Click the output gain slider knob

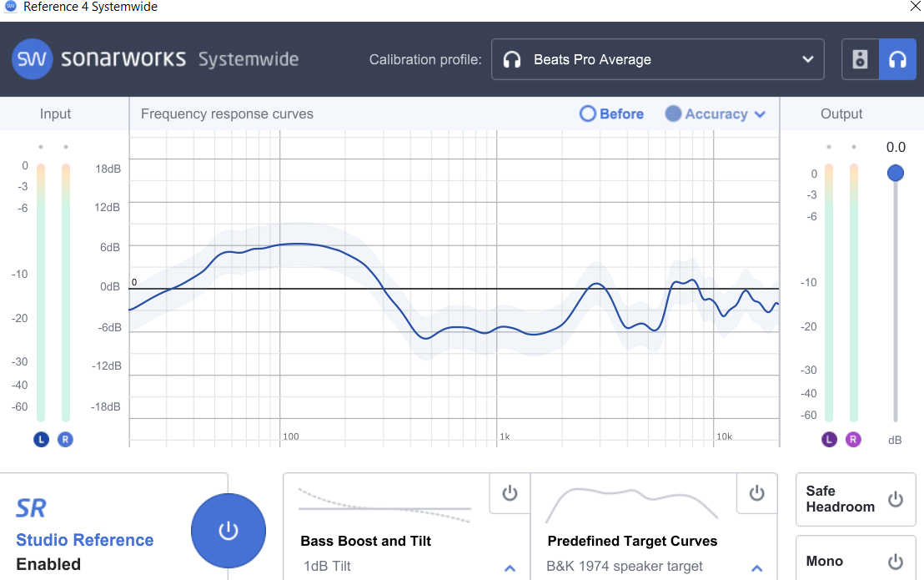[895, 173]
